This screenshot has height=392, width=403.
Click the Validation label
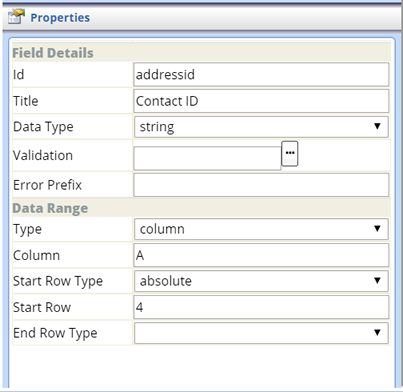click(x=43, y=155)
